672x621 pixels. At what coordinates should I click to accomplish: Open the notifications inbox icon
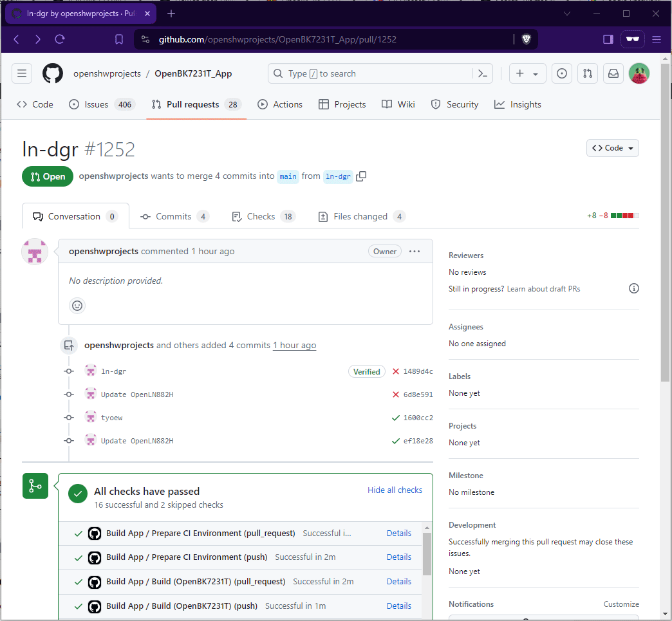[x=613, y=74]
